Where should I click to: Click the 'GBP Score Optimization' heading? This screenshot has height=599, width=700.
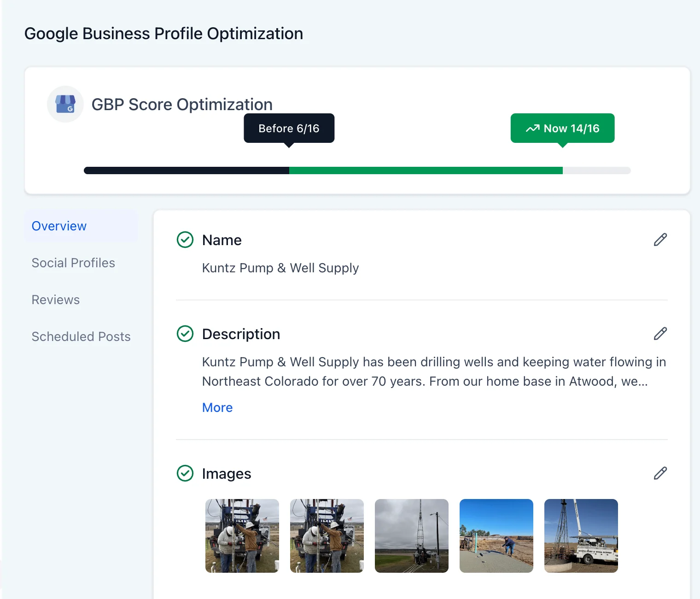pos(182,105)
